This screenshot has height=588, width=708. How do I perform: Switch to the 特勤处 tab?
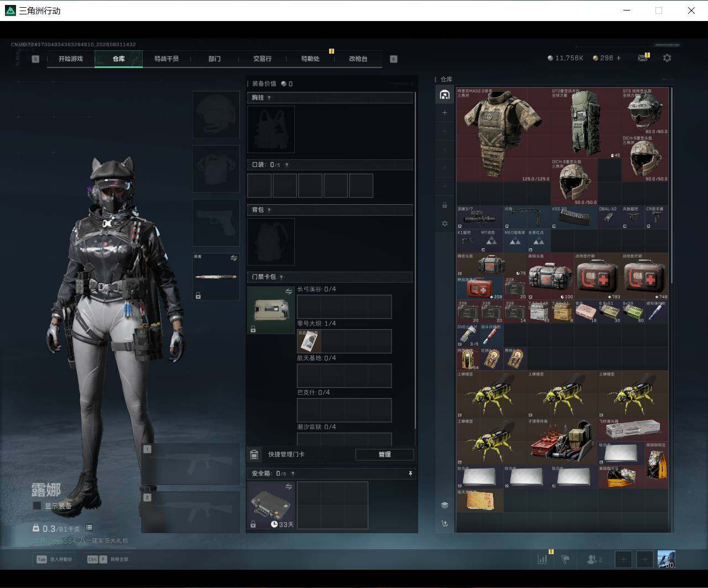point(310,59)
